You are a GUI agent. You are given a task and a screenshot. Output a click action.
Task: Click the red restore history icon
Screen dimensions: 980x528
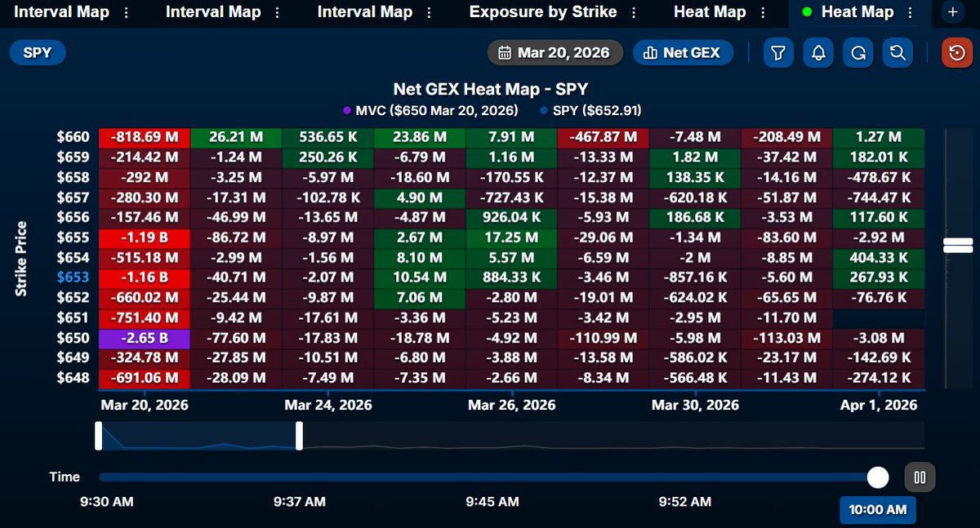[x=956, y=53]
